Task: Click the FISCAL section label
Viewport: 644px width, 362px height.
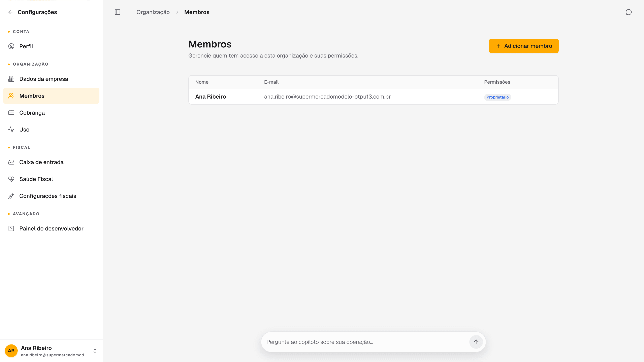Action: tap(22, 147)
